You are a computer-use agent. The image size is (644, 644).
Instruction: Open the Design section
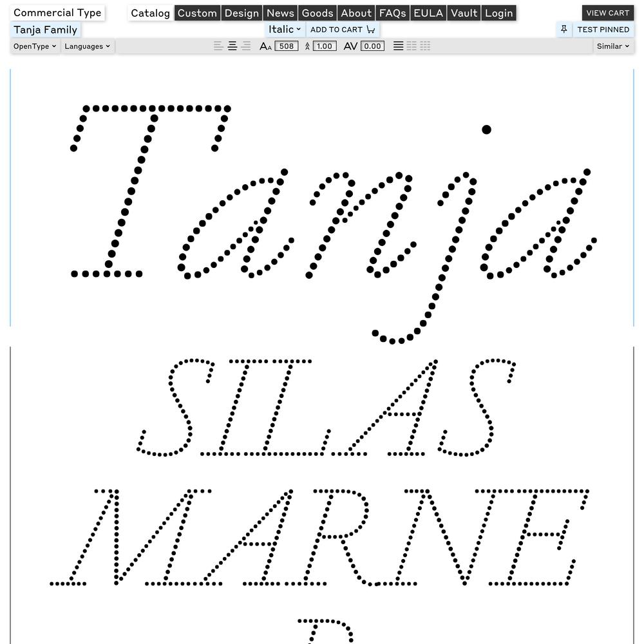[241, 13]
